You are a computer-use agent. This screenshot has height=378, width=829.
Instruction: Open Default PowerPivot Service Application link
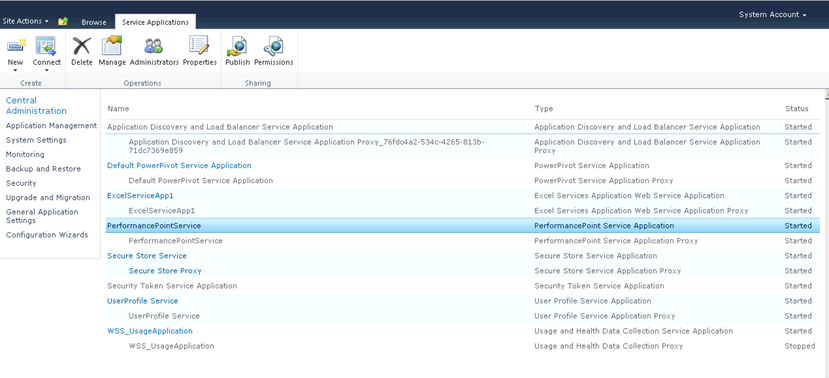(x=179, y=165)
